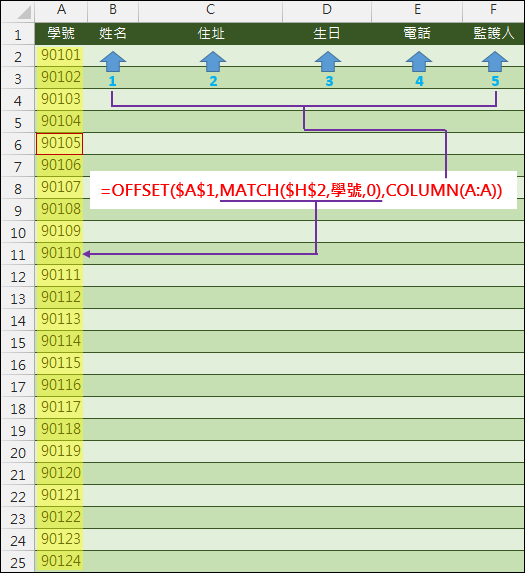Select cell containing 90107
Image resolution: width=525 pixels, height=573 pixels.
[x=60, y=187]
